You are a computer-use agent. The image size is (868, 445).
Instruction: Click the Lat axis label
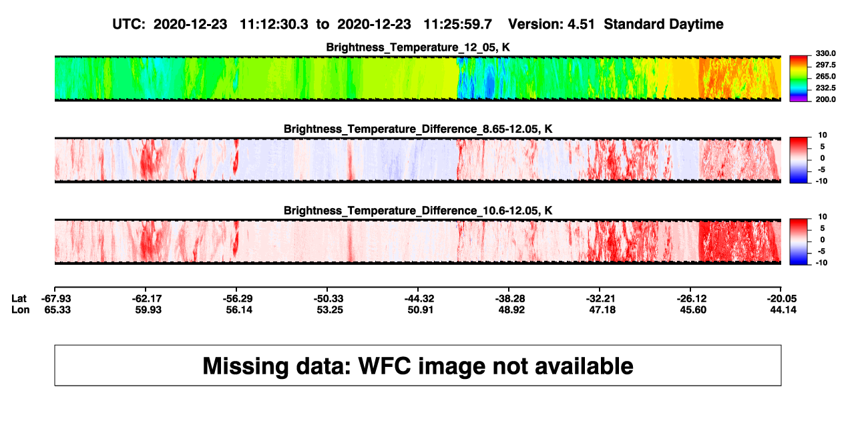pyautogui.click(x=20, y=298)
